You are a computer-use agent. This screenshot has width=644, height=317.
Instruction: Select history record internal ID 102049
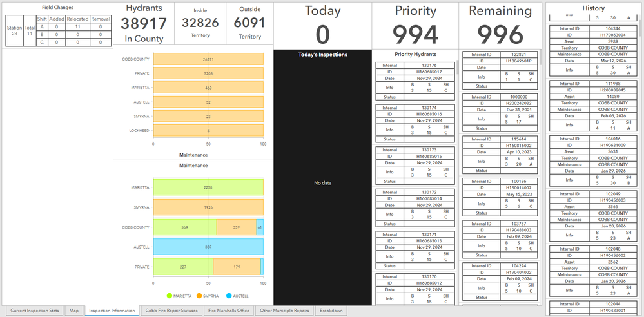tap(612, 194)
